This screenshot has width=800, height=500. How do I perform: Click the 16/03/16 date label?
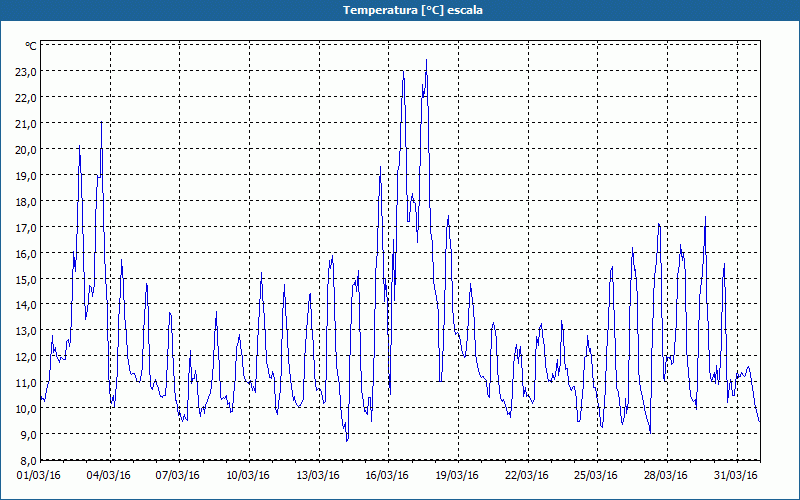click(x=387, y=476)
